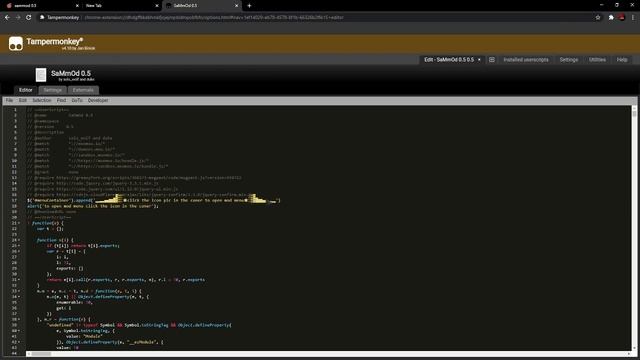Screen dimensions: 640x360
Task: Open a new browser tab with plus
Action: click(x=249, y=6)
